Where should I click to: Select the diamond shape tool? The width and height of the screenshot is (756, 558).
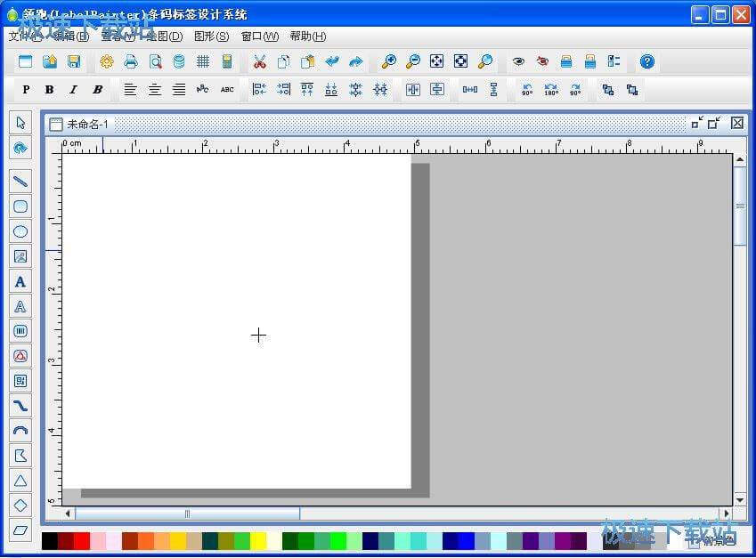[x=20, y=505]
